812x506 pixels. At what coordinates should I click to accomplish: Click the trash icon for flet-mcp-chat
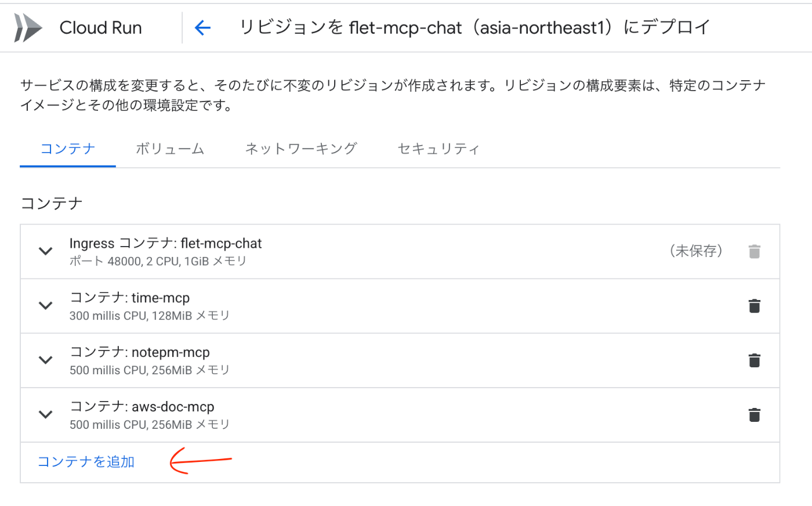point(754,251)
